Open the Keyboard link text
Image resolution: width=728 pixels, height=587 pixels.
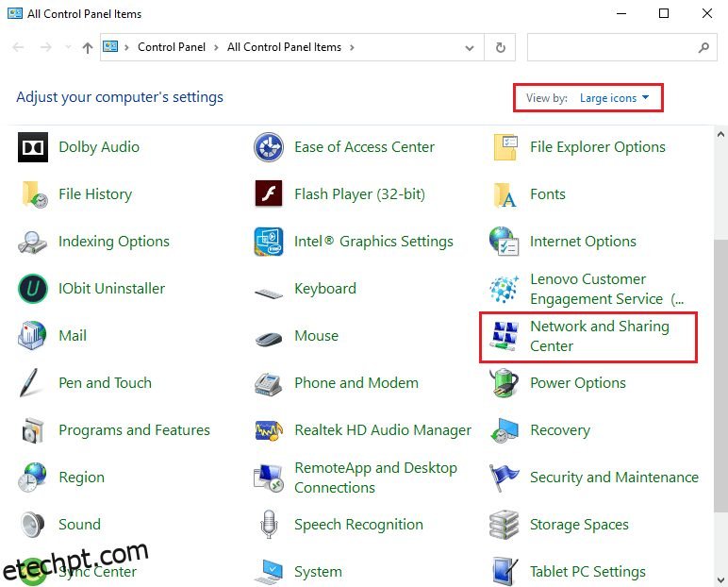pyautogui.click(x=325, y=289)
